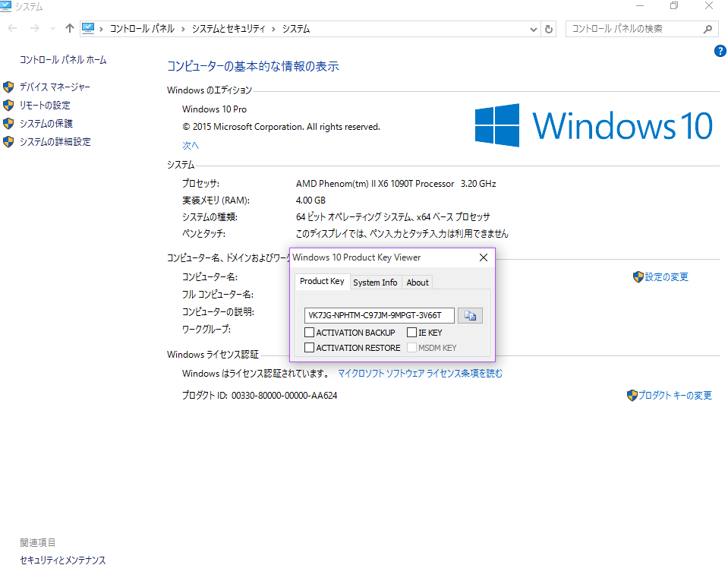
Task: Switch to the System Info tab
Action: pyautogui.click(x=375, y=283)
